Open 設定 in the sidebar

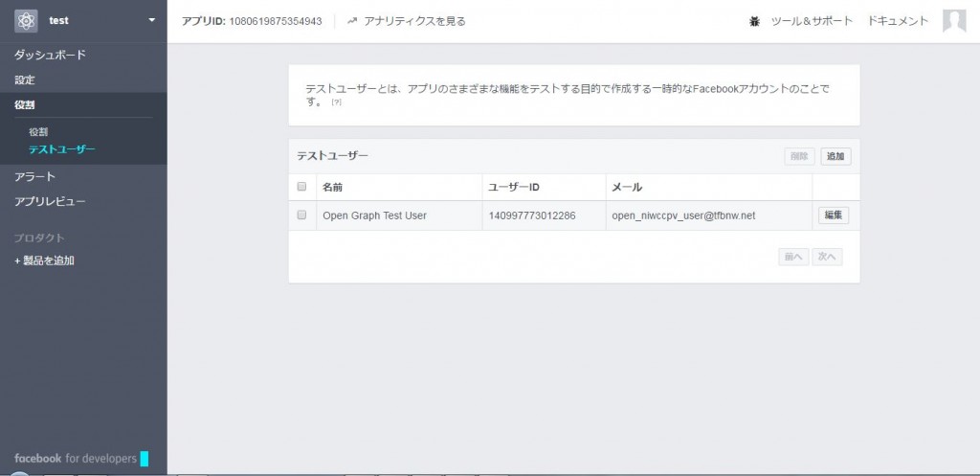(x=25, y=80)
